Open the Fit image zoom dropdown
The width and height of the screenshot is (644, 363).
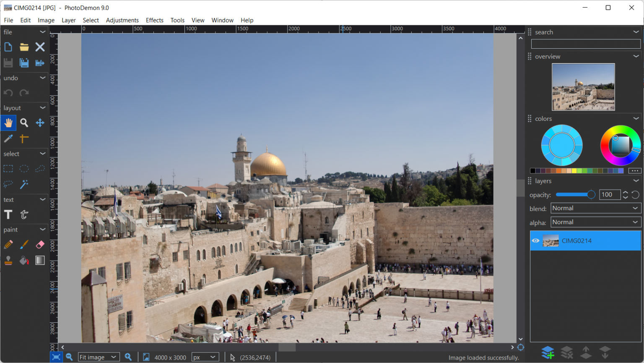point(99,357)
